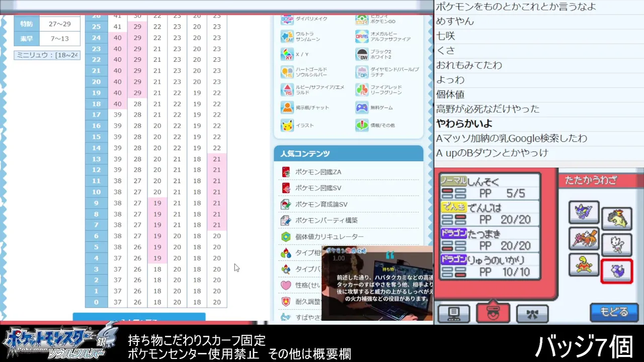Select the move でんじは
Screen dimensions: 644x362
[x=489, y=213]
